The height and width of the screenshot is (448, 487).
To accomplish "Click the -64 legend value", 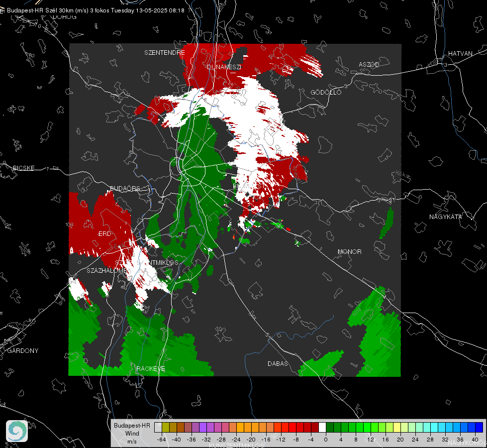I will (x=162, y=440).
